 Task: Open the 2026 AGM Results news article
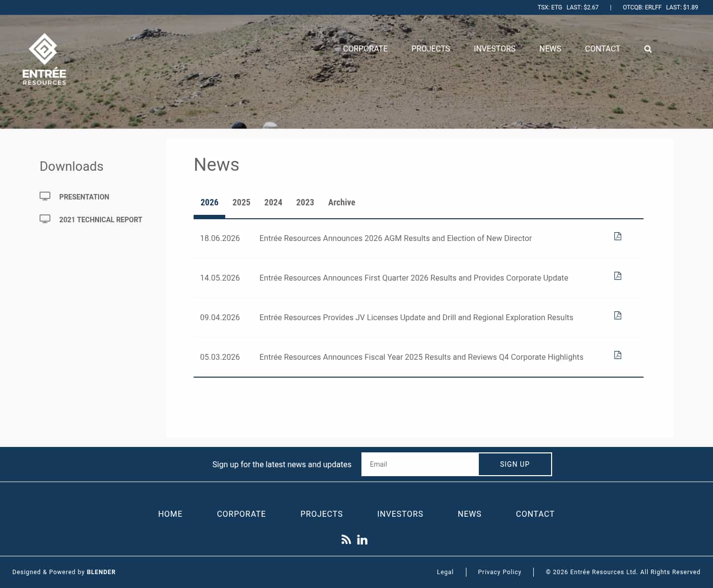(x=396, y=238)
